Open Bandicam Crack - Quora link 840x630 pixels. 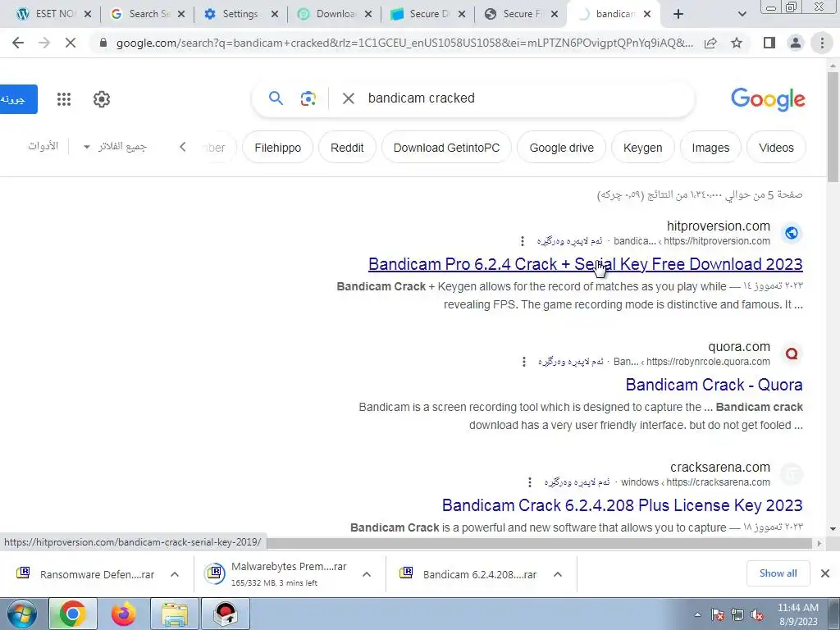click(714, 385)
